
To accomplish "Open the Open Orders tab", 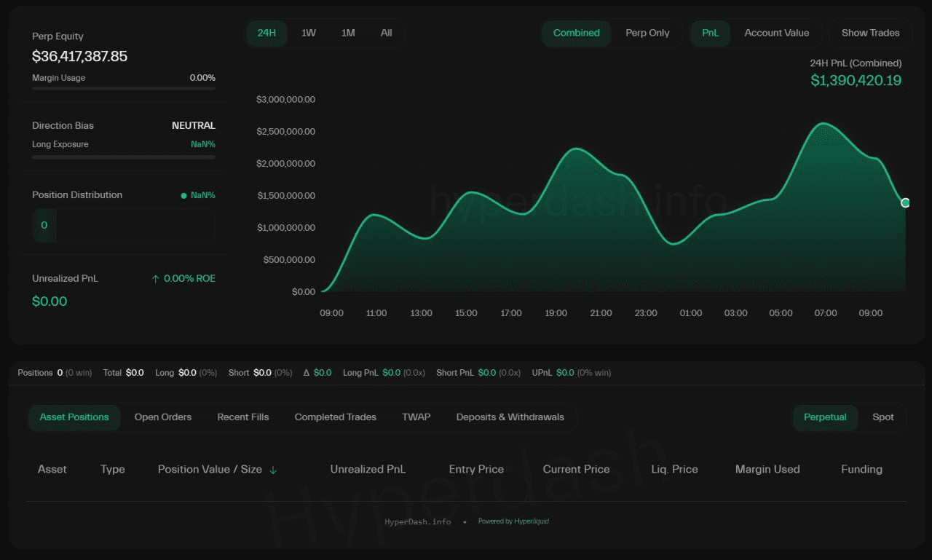I will (163, 417).
